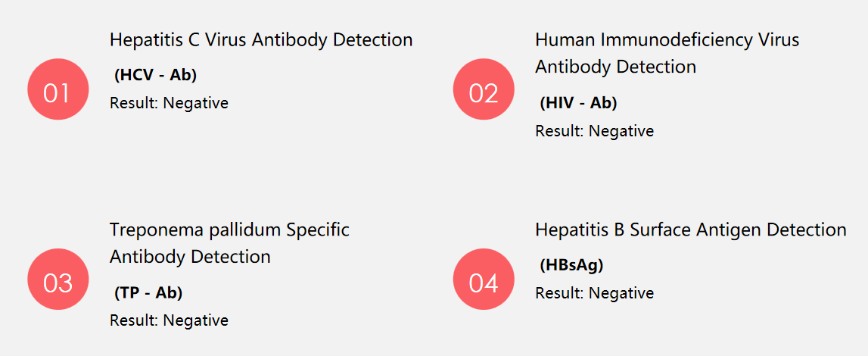Click the Human Immunodeficiency Virus title line
Image resolution: width=868 pixels, height=356 pixels.
pos(667,39)
